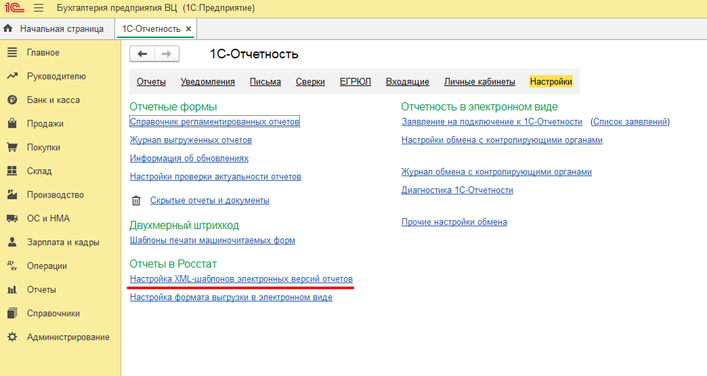The image size is (707, 376).
Task: Open the Производство factory icon
Action: 12,195
